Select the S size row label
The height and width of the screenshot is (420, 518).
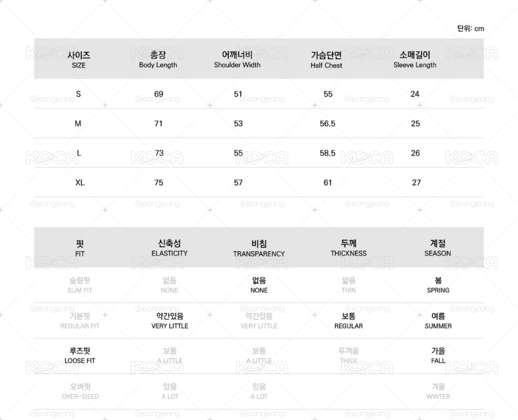point(78,94)
